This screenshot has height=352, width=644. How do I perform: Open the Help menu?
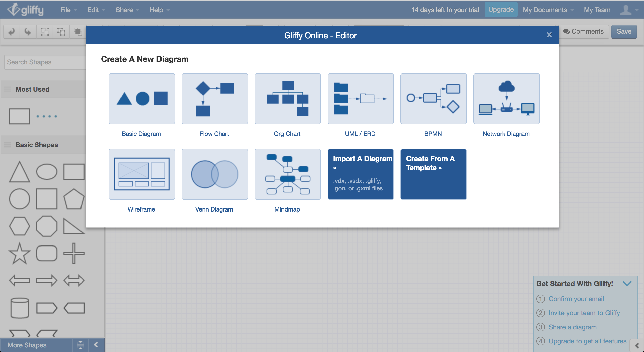point(159,10)
